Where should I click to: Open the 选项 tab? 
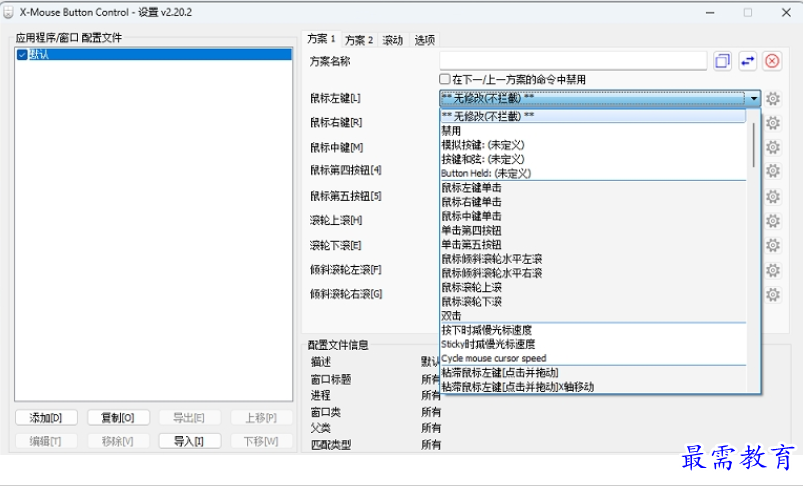coord(425,39)
